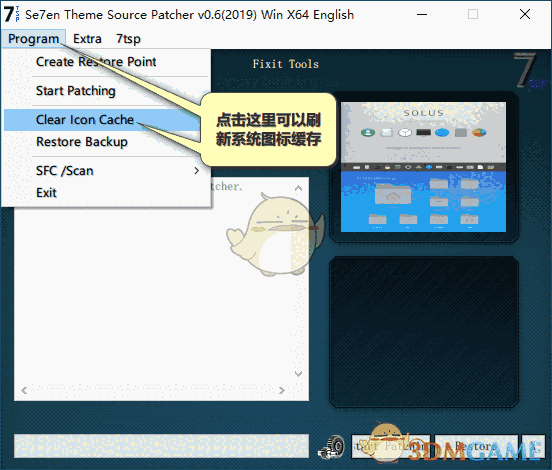The width and height of the screenshot is (552, 470).
Task: Open the Extra menu
Action: tap(87, 39)
